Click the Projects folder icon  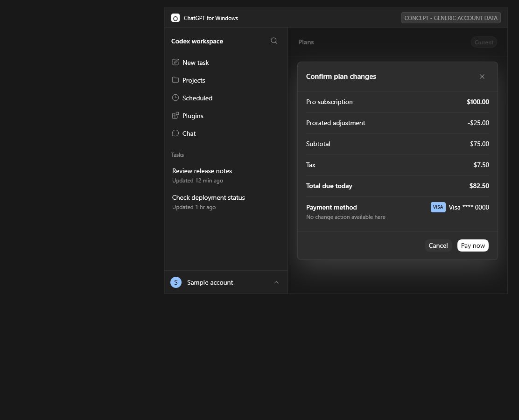(175, 80)
